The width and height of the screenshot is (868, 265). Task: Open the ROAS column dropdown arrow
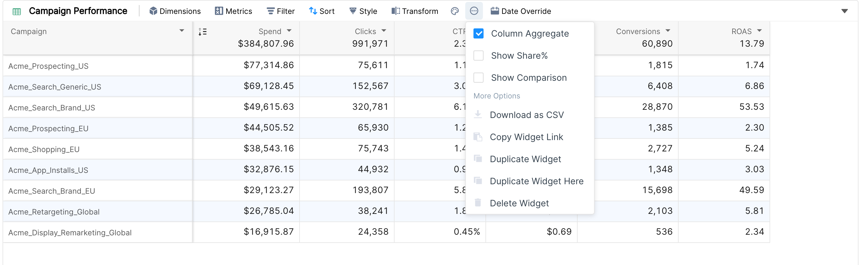click(x=759, y=31)
